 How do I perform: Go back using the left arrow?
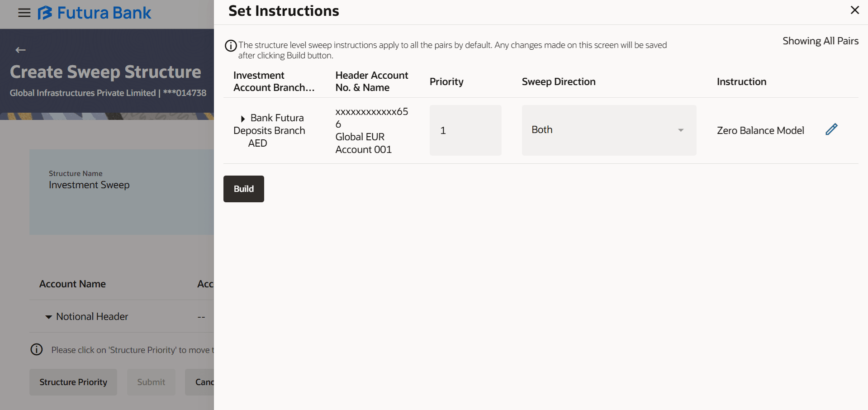click(20, 50)
